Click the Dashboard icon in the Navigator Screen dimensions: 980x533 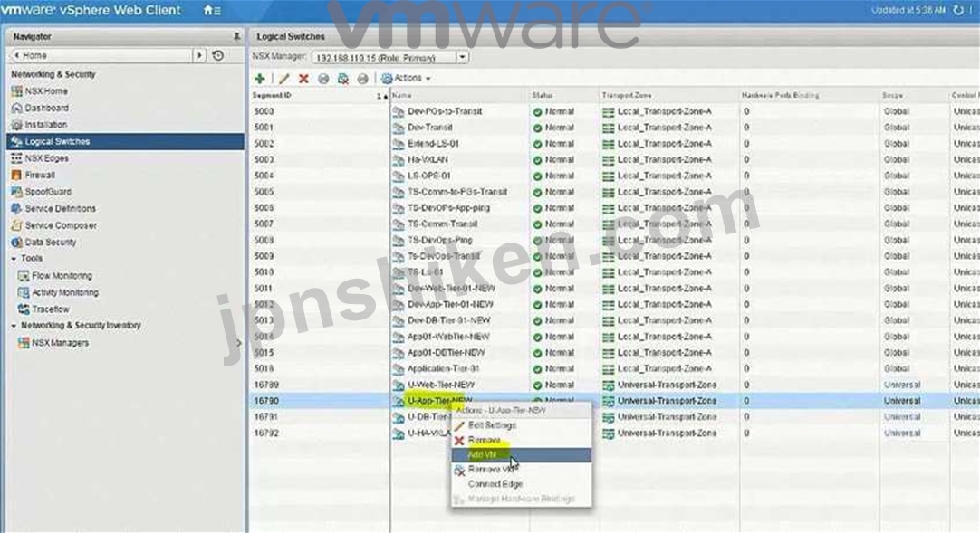[x=17, y=108]
